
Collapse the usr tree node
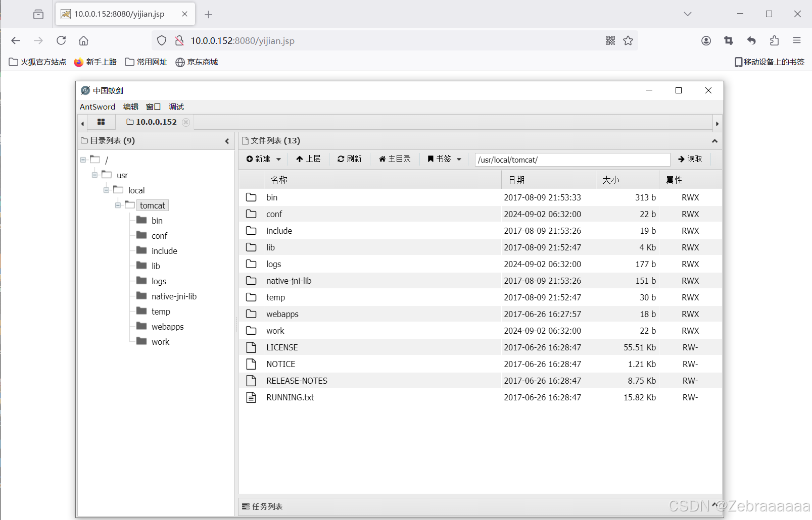coord(94,175)
